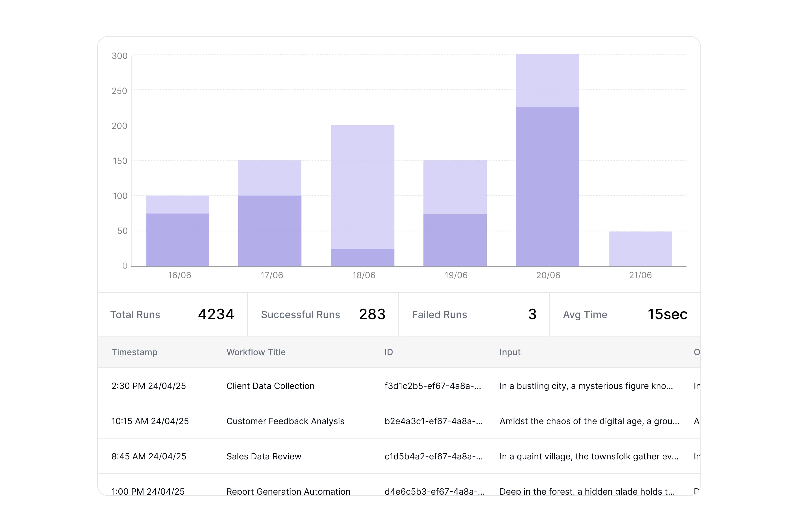
Task: Select the Customer Feedback Analysis workflow entry
Action: point(286,421)
